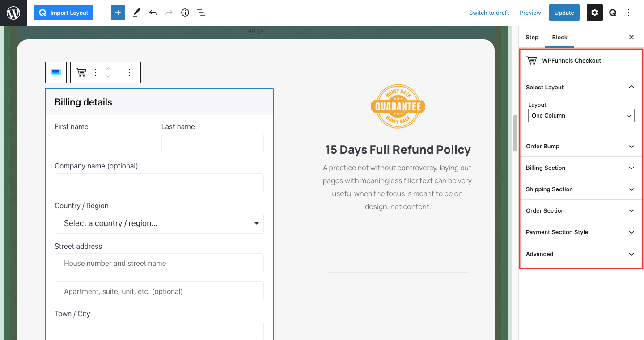Click the 15 Days Full Refund Policy heading
The width and height of the screenshot is (644, 340).
398,150
